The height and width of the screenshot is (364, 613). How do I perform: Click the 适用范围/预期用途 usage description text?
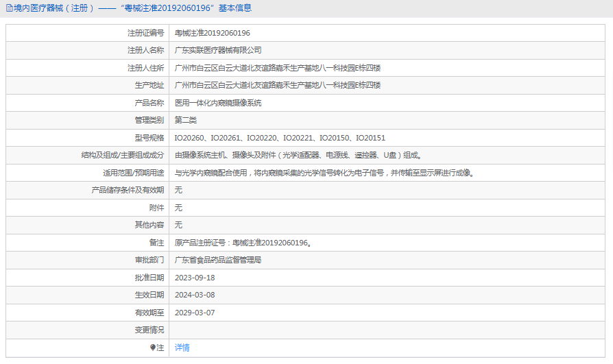tap(324, 173)
